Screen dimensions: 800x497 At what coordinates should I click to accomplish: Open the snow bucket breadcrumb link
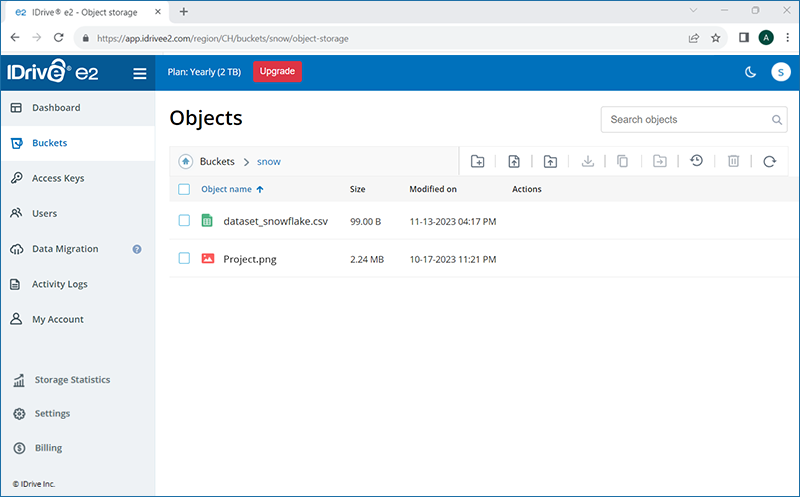pyautogui.click(x=268, y=162)
